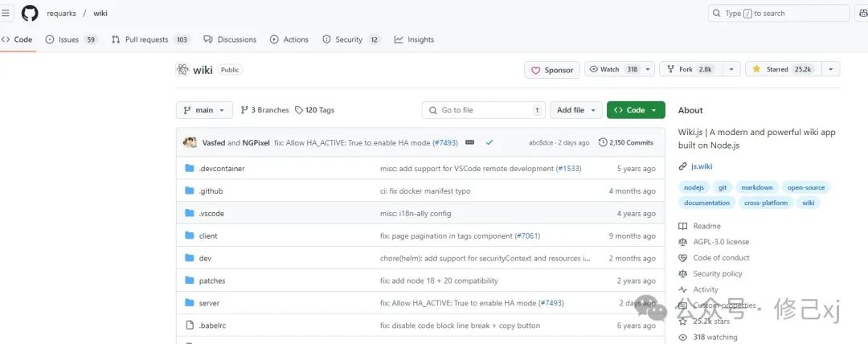Open the #7061 pull request link
The height and width of the screenshot is (344, 868).
pos(527,236)
